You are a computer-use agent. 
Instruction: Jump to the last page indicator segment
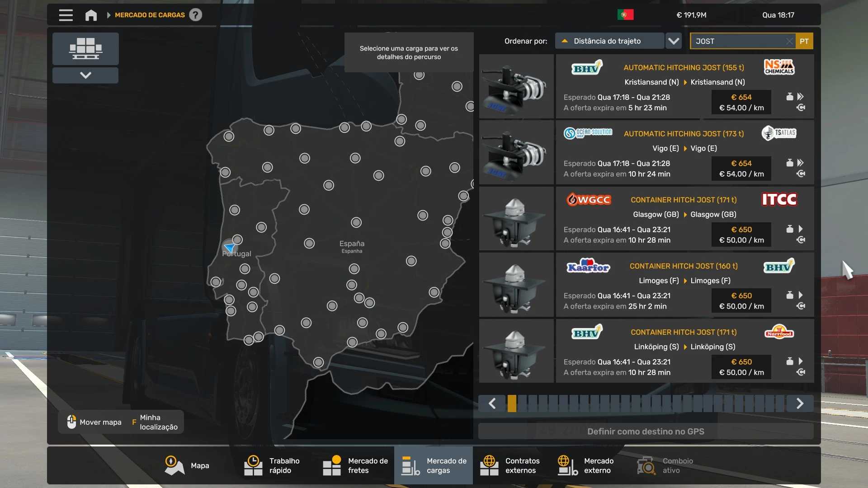pos(780,404)
